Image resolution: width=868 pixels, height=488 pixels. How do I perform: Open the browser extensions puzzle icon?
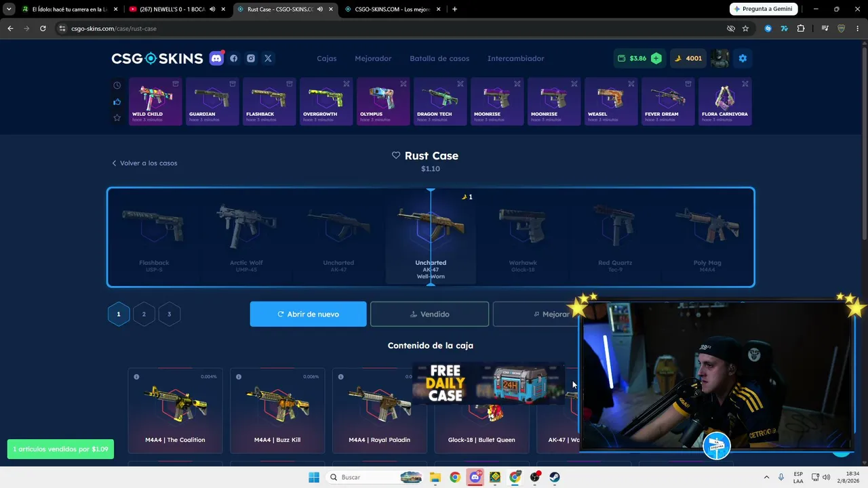[801, 28]
